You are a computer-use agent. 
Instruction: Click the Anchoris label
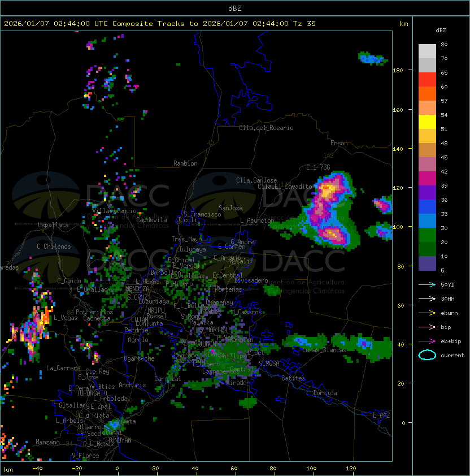pos(132,385)
